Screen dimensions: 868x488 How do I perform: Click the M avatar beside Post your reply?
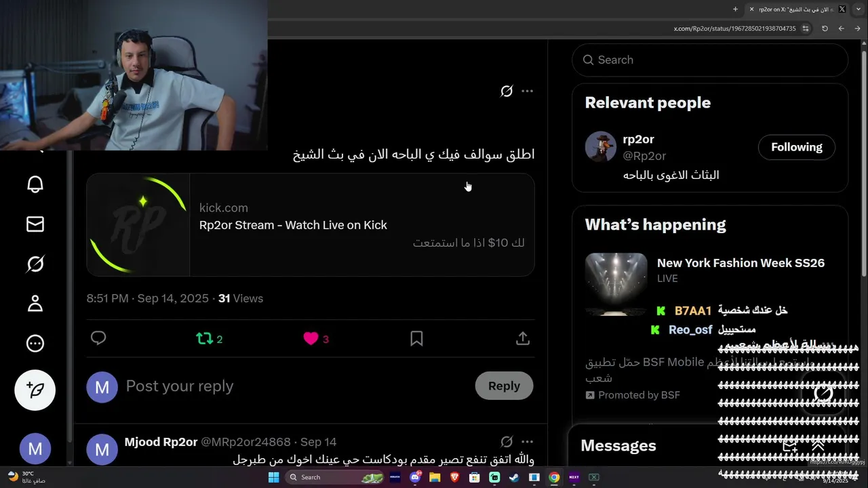click(102, 387)
